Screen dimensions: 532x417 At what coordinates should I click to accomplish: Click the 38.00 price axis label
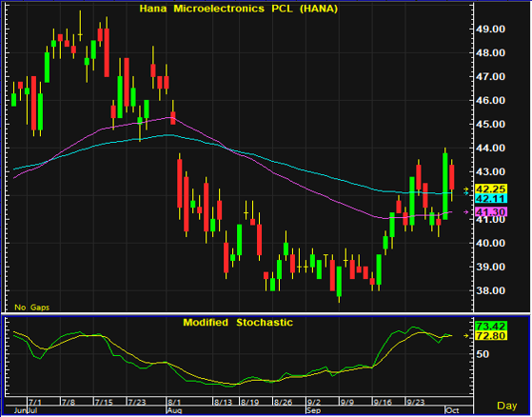[492, 290]
